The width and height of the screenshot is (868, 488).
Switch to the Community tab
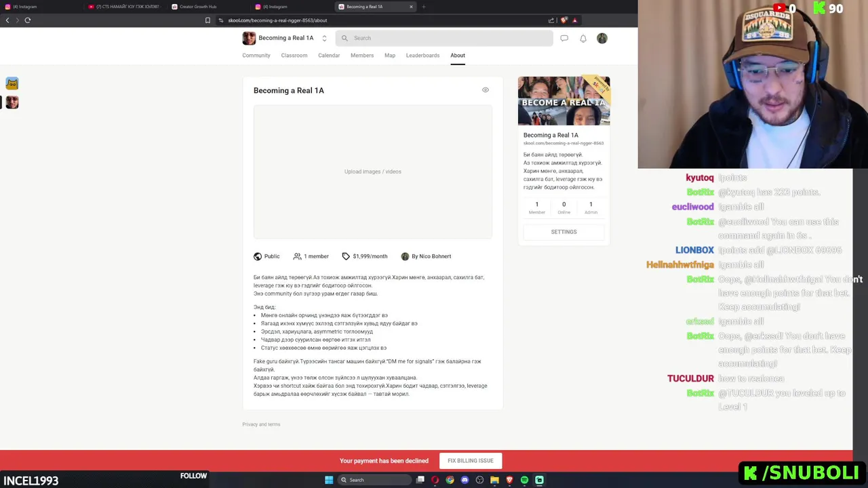pos(256,56)
